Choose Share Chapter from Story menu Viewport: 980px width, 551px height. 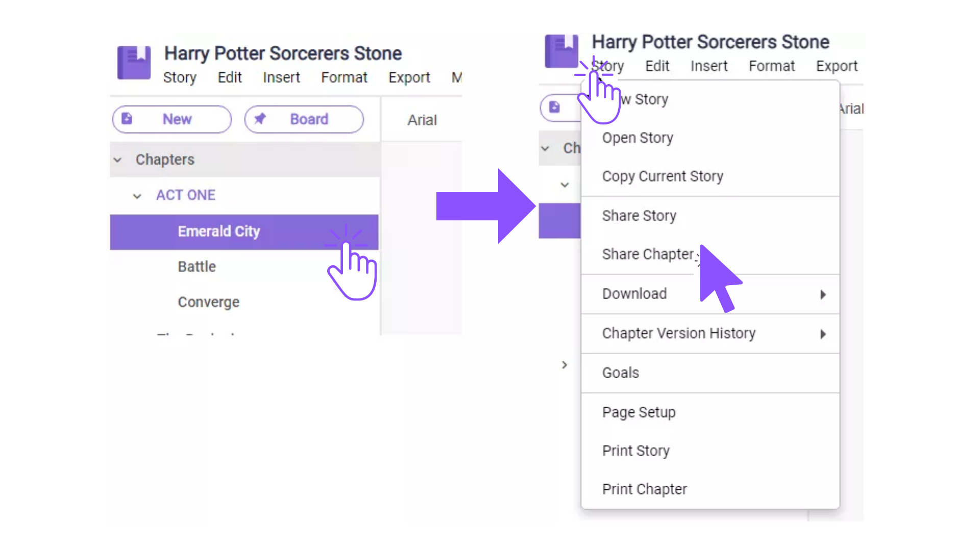point(648,254)
